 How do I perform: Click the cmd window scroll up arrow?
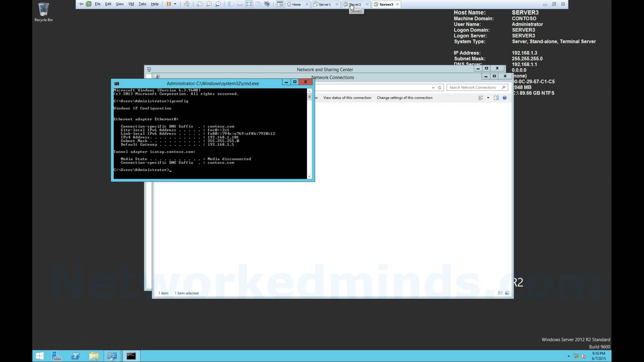pyautogui.click(x=309, y=91)
